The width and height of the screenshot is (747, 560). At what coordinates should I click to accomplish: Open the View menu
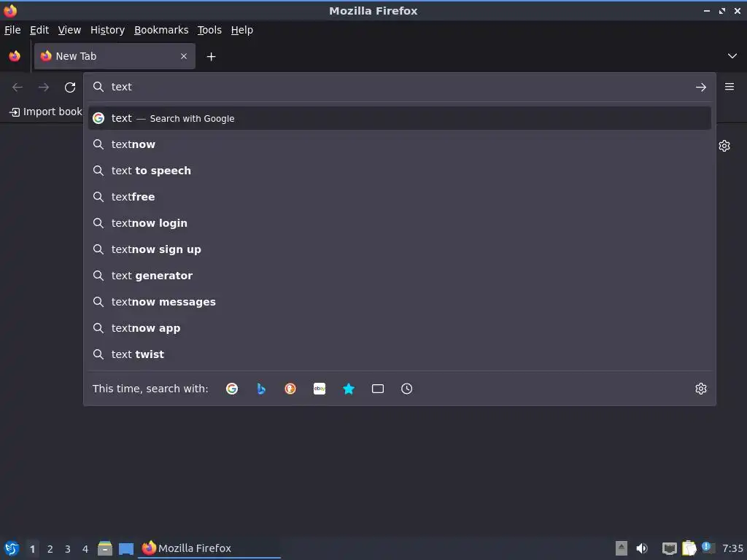(69, 30)
